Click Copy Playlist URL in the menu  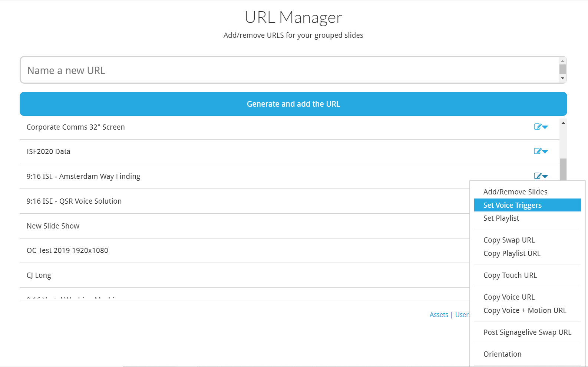pyautogui.click(x=512, y=254)
